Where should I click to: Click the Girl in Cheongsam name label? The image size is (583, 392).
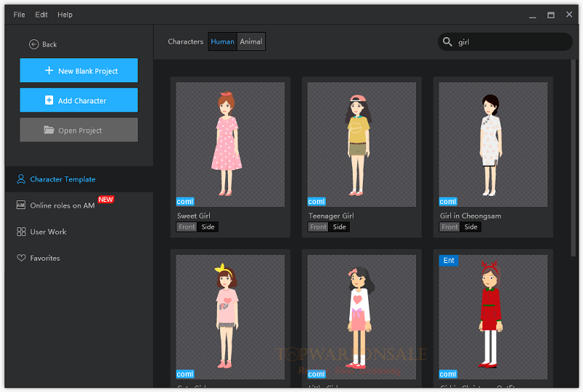[x=470, y=216]
